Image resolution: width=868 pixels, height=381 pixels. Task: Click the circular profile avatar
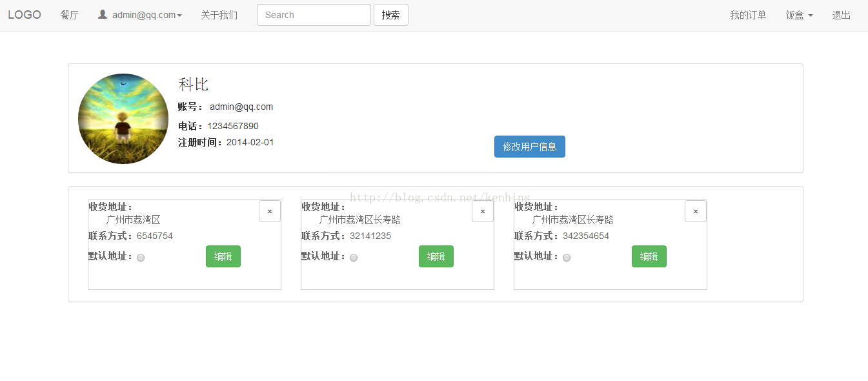pos(123,119)
